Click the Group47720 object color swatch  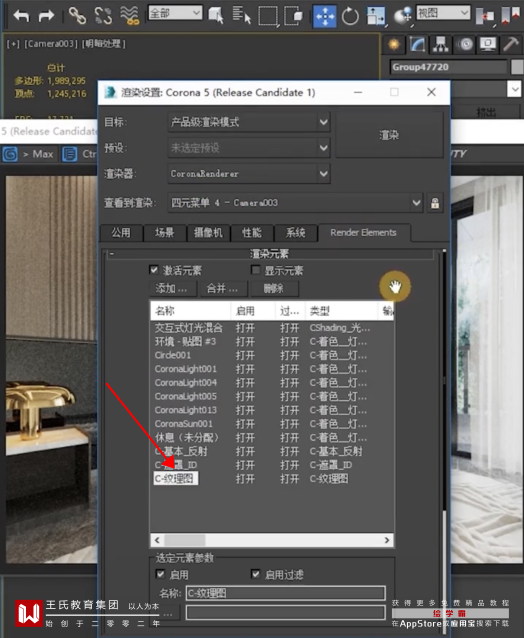517,67
